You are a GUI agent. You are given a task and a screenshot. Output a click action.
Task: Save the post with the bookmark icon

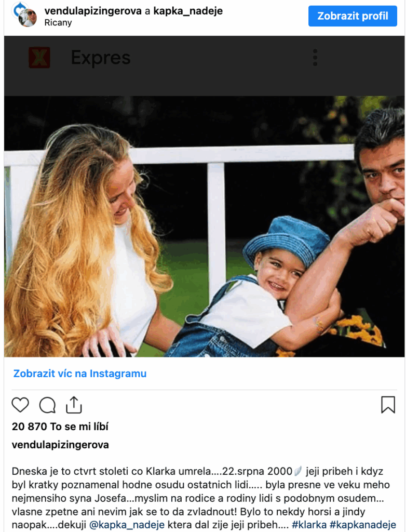[388, 405]
